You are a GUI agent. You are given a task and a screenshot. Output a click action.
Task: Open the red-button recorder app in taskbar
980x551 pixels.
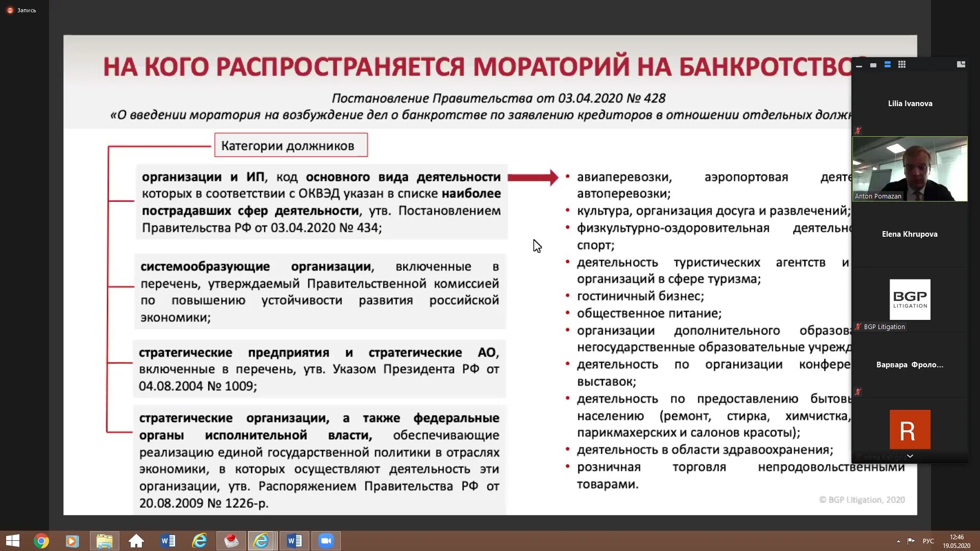(x=231, y=541)
